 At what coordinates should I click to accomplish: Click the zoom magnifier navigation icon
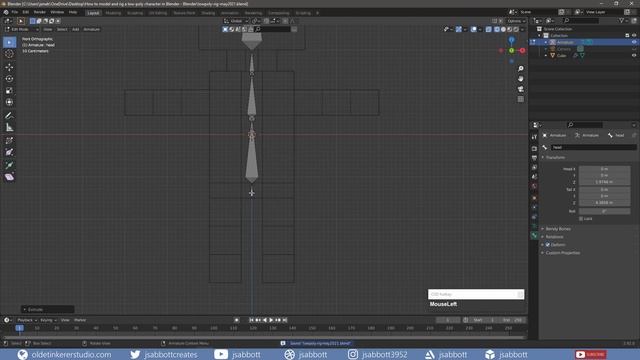pos(520,69)
